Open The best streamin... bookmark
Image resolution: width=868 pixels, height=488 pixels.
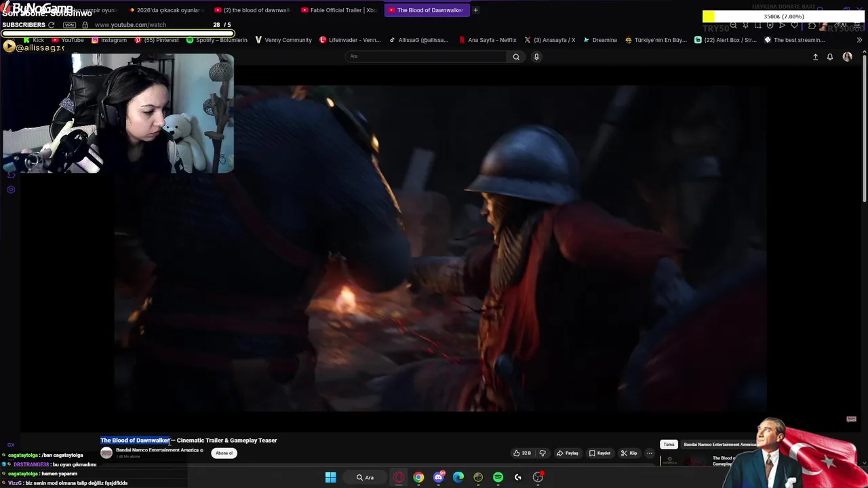[794, 40]
